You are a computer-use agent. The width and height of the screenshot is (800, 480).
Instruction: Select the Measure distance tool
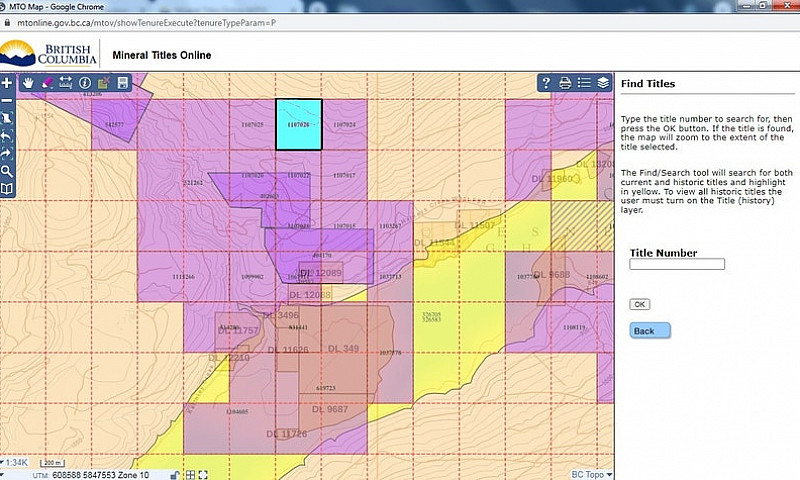[66, 83]
